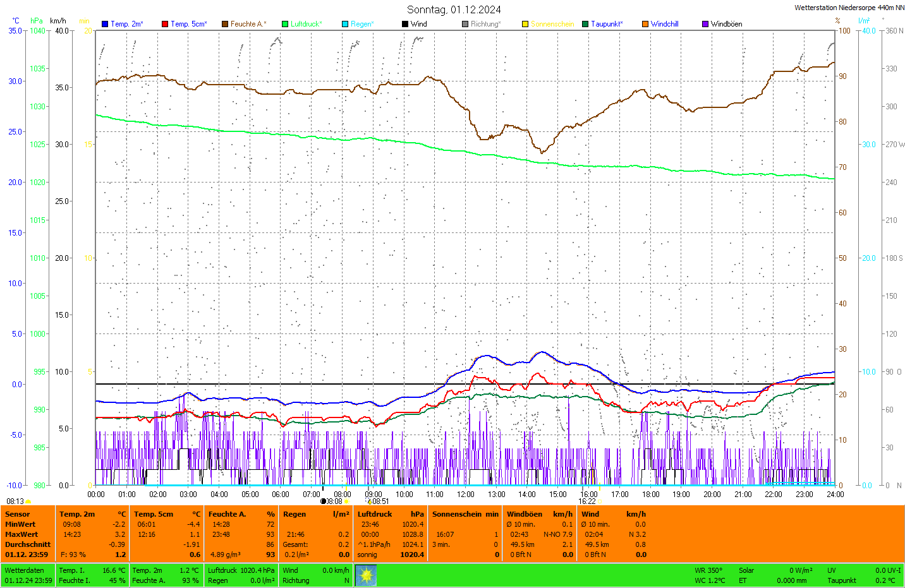Click the cyan Regen legend square

coord(345,24)
